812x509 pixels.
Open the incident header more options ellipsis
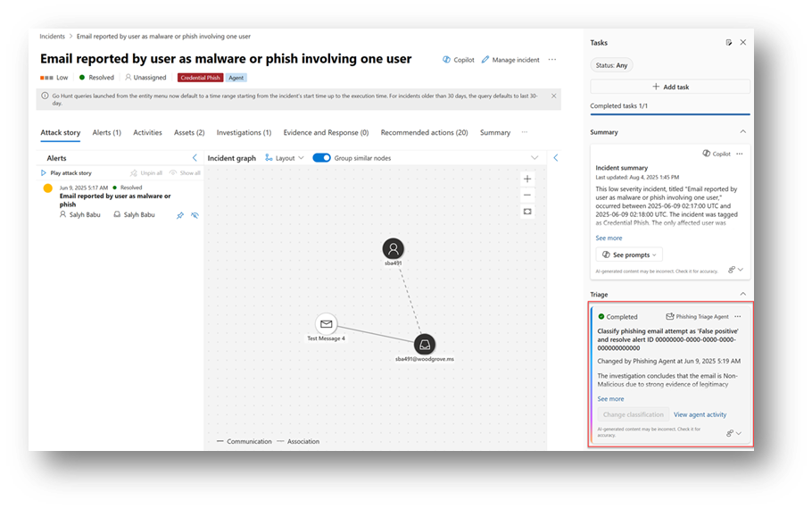(552, 60)
